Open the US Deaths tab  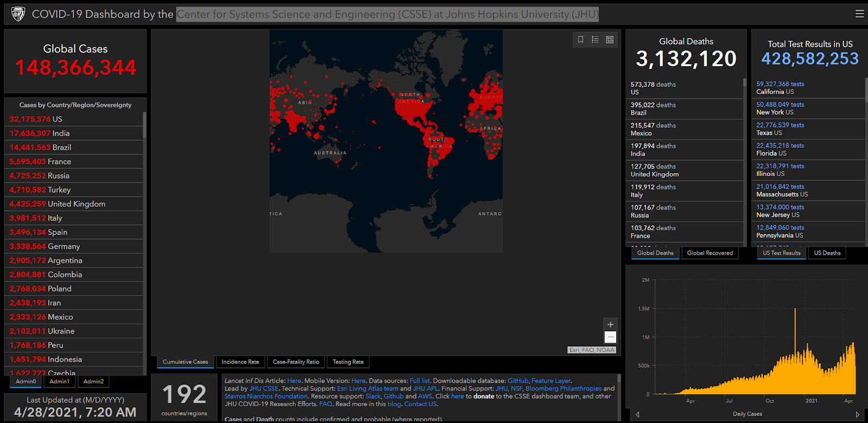[827, 253]
